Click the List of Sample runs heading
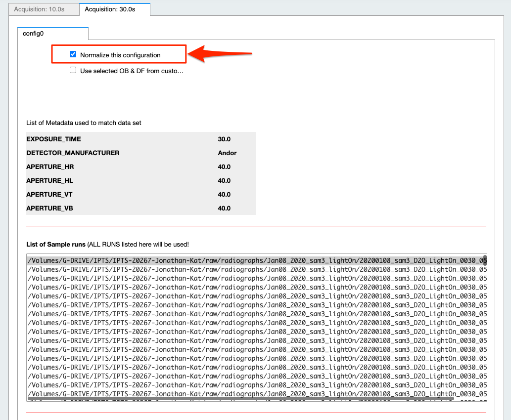This screenshot has width=511, height=420. tap(56, 245)
